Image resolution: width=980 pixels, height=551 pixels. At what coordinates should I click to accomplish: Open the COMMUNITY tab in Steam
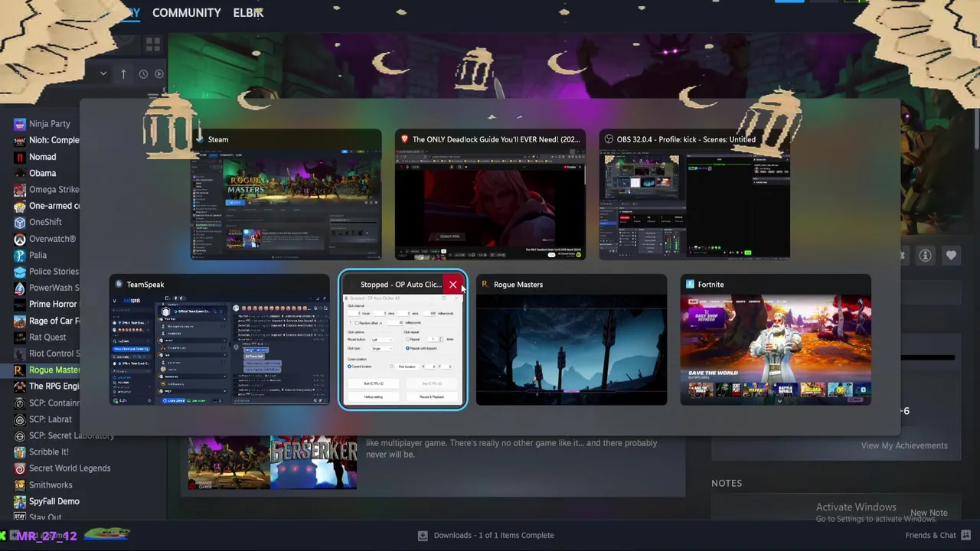186,12
